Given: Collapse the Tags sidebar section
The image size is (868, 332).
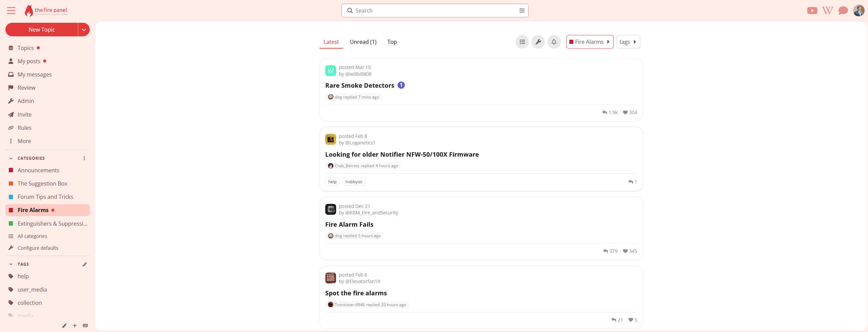Looking at the screenshot, I should (11, 264).
